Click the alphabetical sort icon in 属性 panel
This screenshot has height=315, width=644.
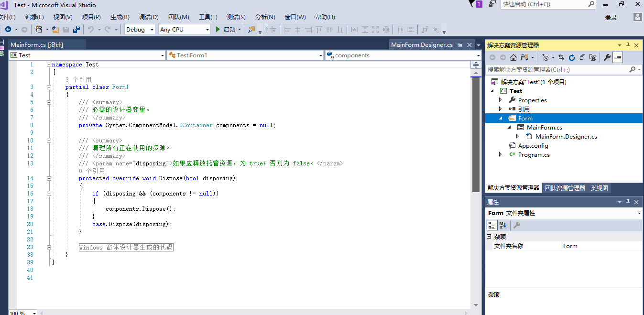pyautogui.click(x=503, y=225)
